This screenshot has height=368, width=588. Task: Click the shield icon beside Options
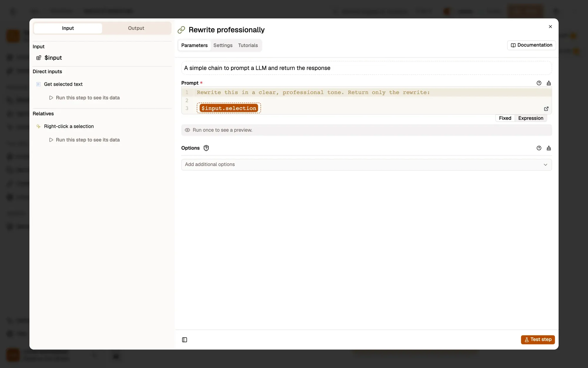pyautogui.click(x=206, y=148)
